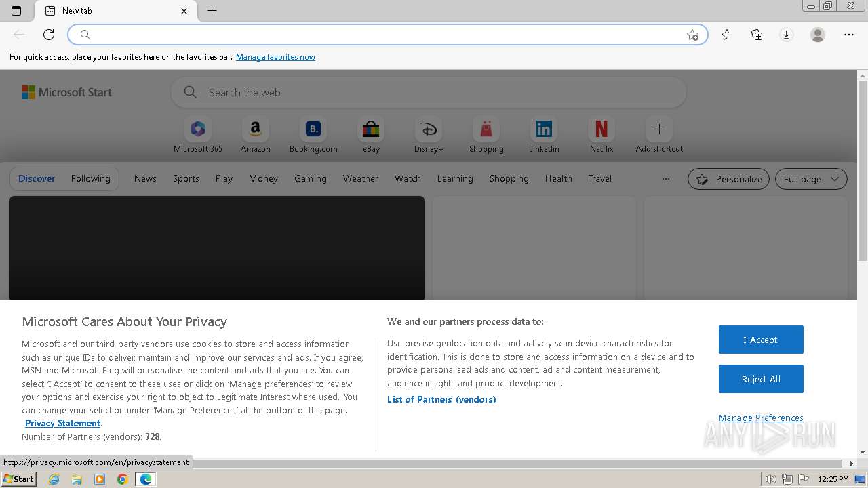Launch Chrome from taskbar

click(x=123, y=479)
